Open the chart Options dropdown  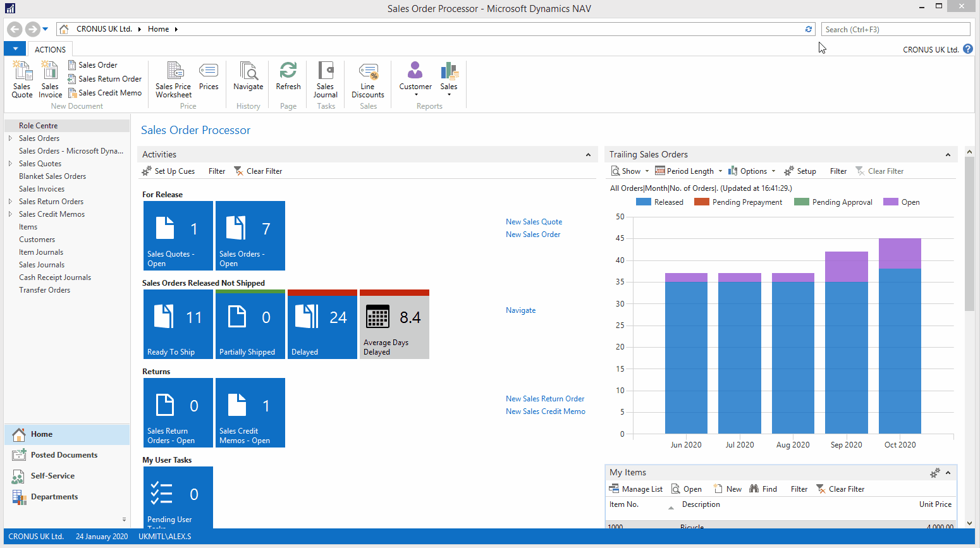[752, 171]
